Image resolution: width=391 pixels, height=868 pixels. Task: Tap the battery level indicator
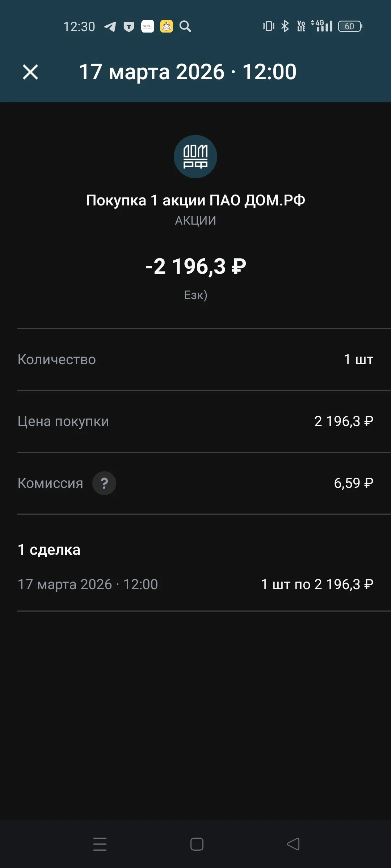(350, 26)
